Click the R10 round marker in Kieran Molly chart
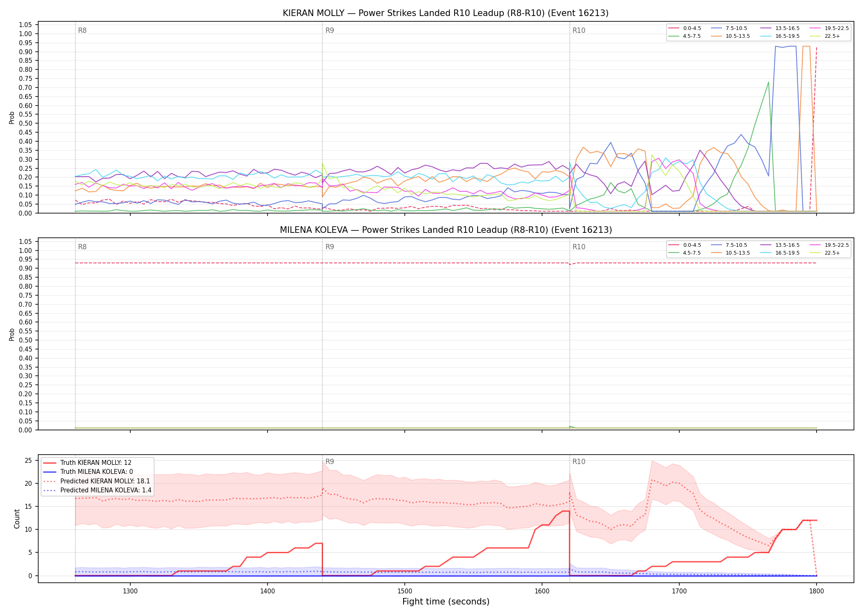 pyautogui.click(x=579, y=30)
